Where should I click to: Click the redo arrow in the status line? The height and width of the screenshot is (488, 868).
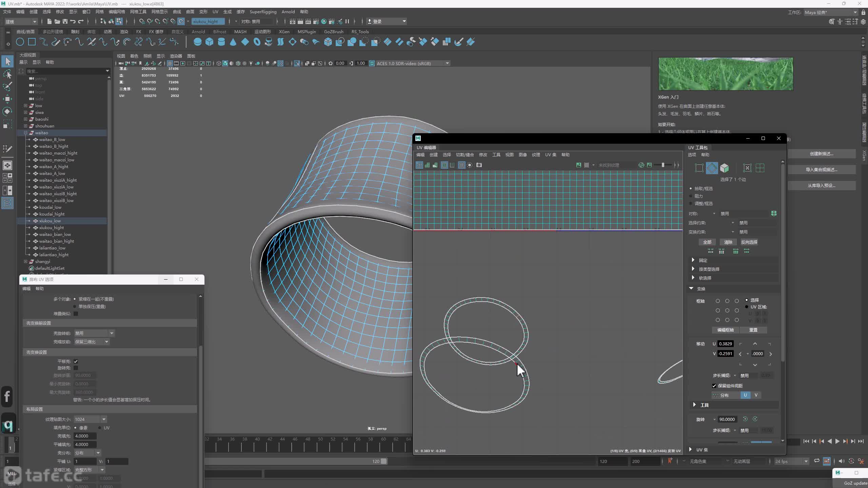81,21
